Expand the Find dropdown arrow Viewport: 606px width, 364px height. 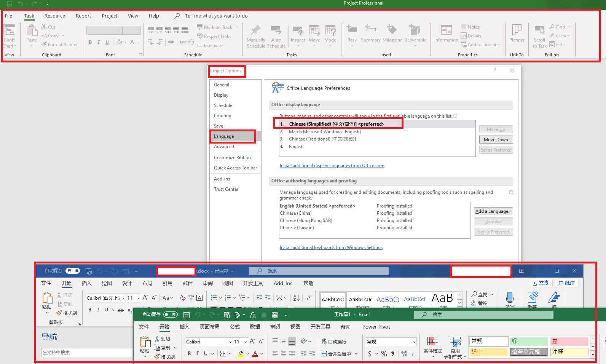click(570, 27)
